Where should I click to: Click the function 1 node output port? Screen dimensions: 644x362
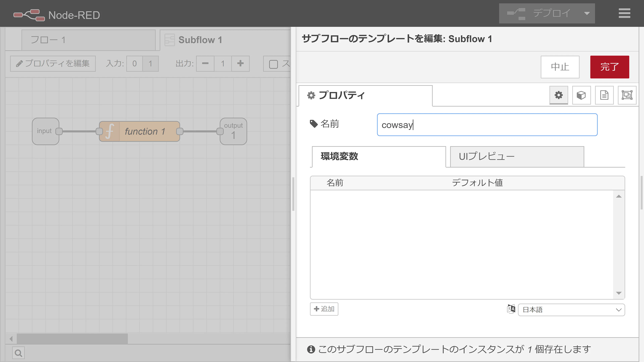pos(179,131)
